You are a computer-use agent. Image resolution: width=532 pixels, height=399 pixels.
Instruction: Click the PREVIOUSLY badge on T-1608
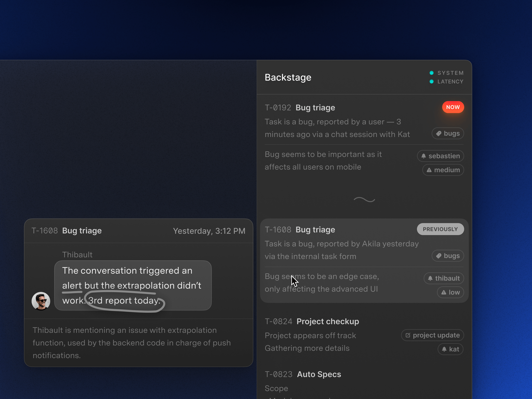(x=440, y=229)
